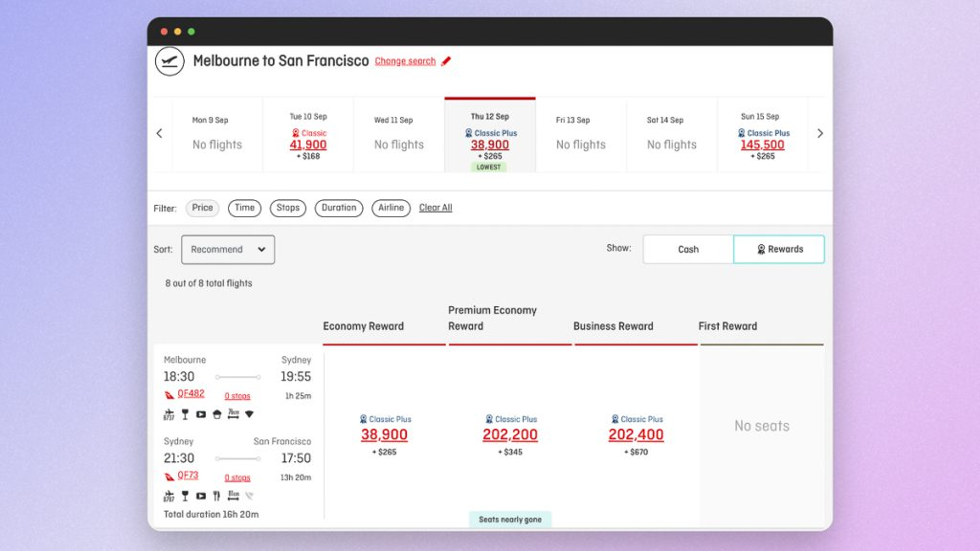Screen dimensions: 980x551
Task: Click the wine glass icon on QF482
Action: click(185, 414)
